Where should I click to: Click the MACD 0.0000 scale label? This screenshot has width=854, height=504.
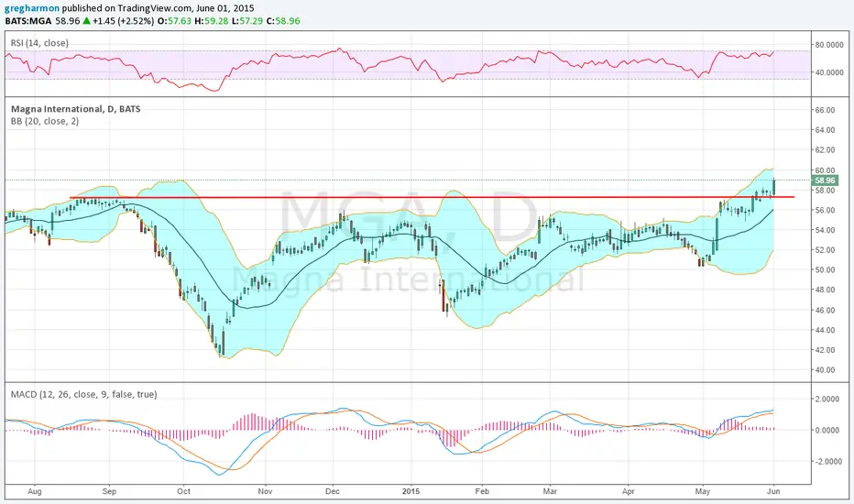point(827,431)
